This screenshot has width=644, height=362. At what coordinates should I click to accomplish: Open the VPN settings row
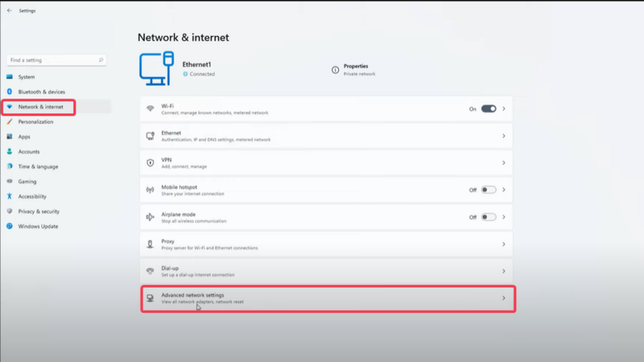326,163
